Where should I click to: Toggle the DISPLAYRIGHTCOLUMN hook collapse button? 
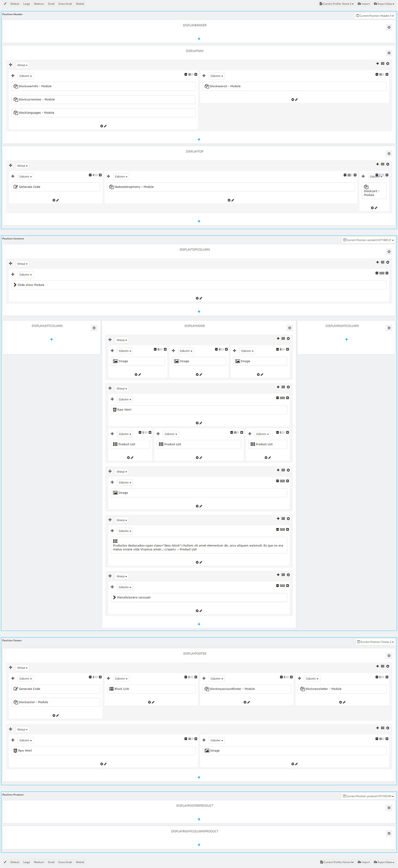[x=389, y=328]
